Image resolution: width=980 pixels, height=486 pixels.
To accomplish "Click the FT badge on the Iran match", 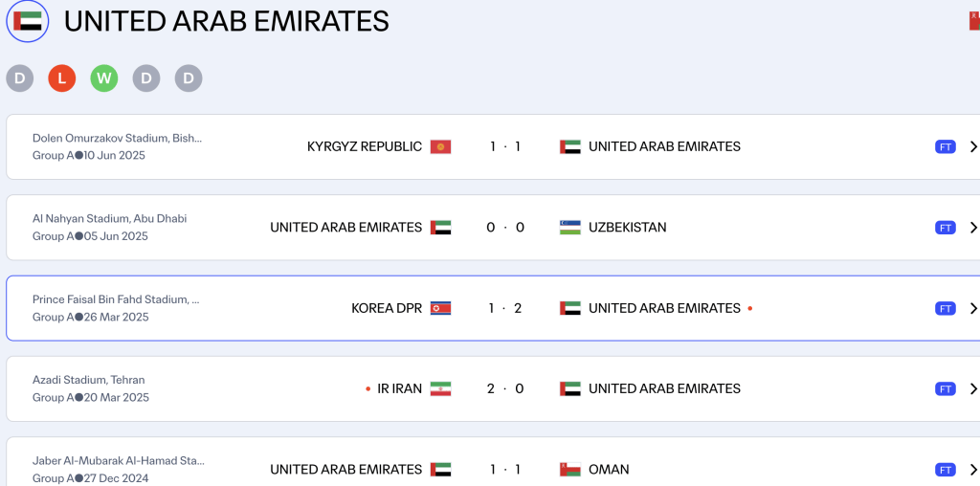I will (x=945, y=388).
